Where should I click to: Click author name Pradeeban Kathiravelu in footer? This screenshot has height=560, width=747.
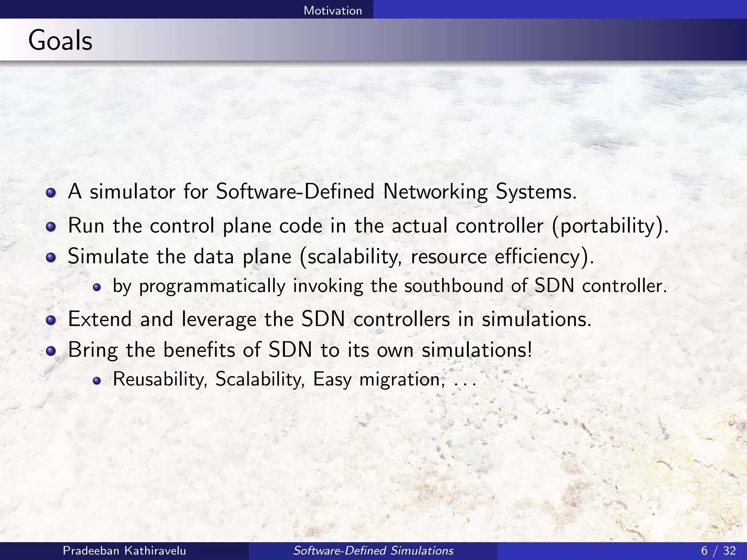pyautogui.click(x=124, y=551)
